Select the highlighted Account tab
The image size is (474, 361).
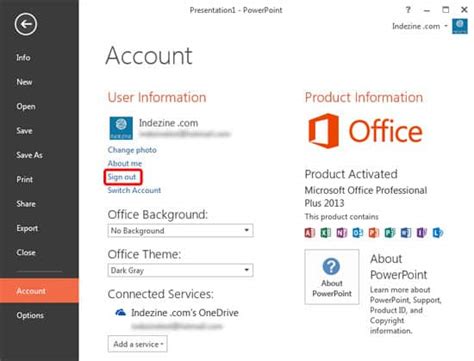click(x=39, y=291)
